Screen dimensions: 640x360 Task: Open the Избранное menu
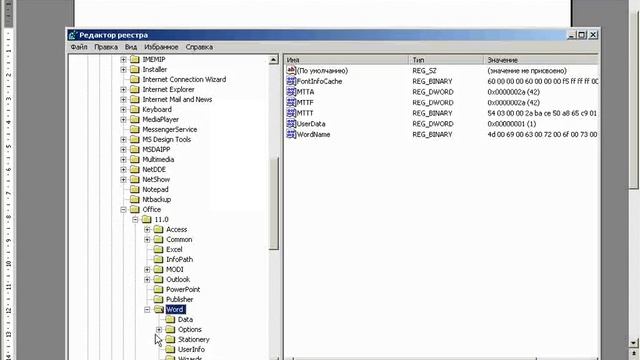[x=161, y=47]
